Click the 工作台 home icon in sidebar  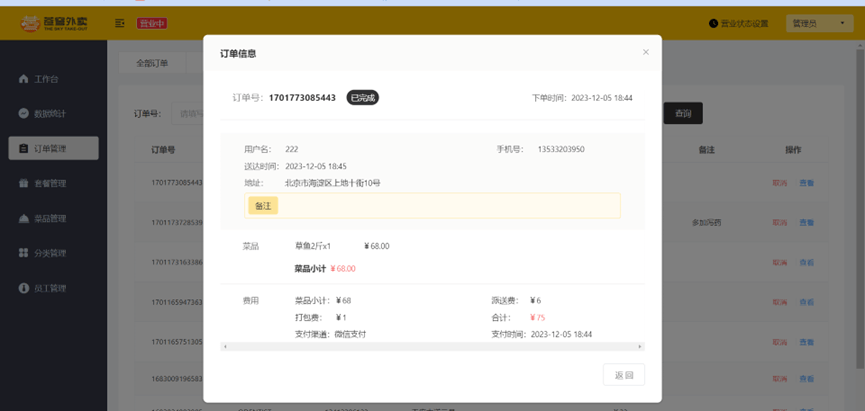(23, 79)
